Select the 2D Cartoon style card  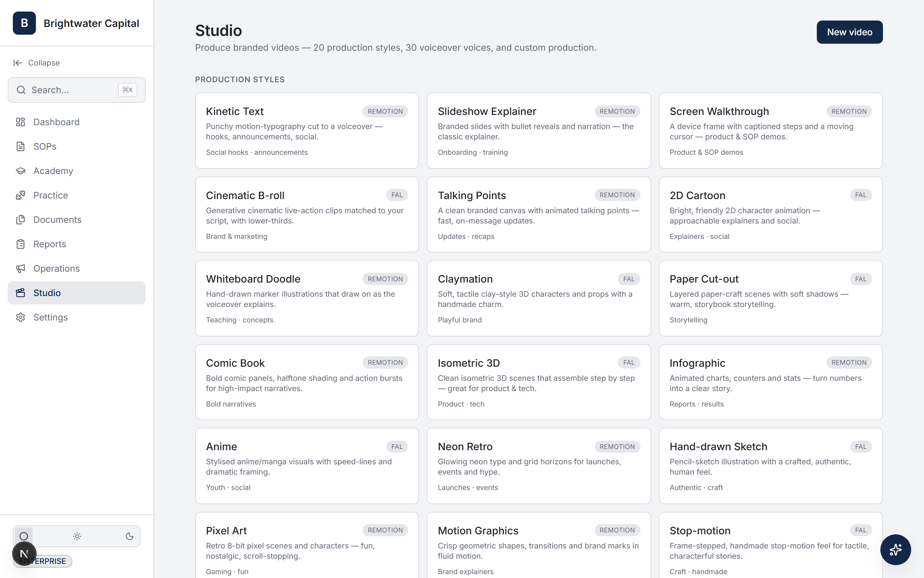point(771,215)
